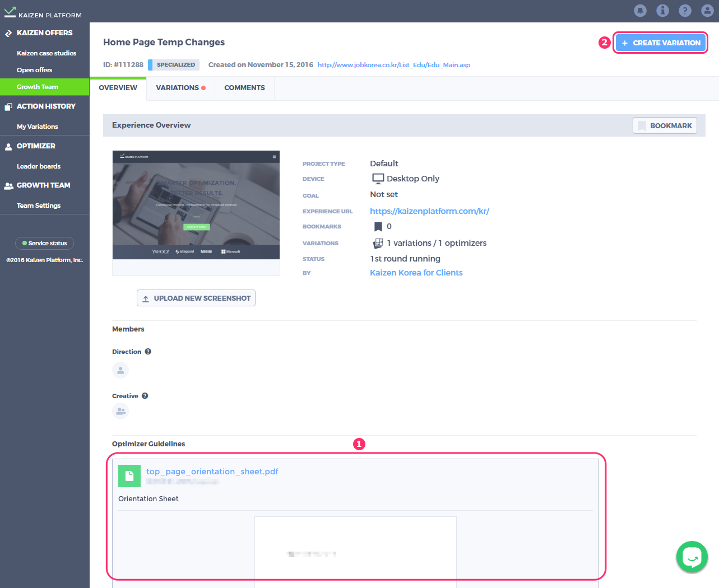
Task: Click the variations stack icon
Action: (x=378, y=243)
